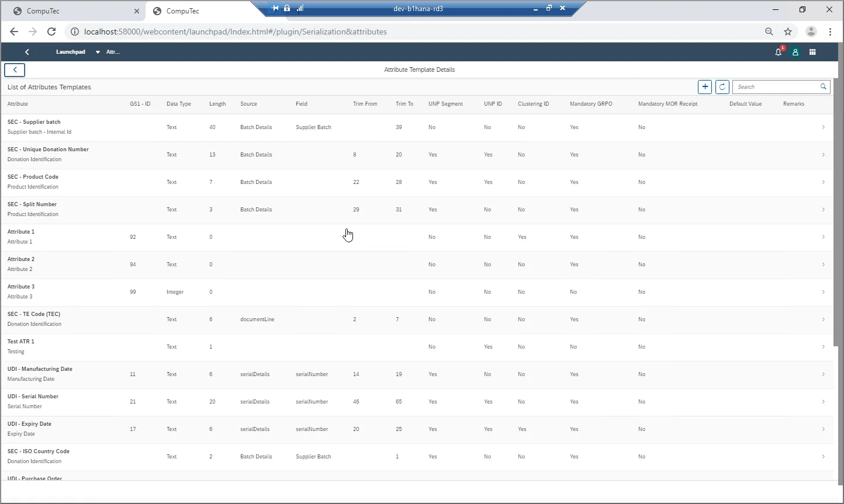Open details chevron for SEC - Product Code

click(x=823, y=182)
